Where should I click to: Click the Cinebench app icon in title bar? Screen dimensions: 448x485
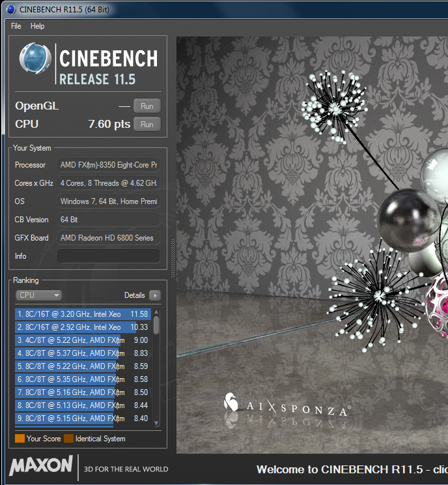11,10
